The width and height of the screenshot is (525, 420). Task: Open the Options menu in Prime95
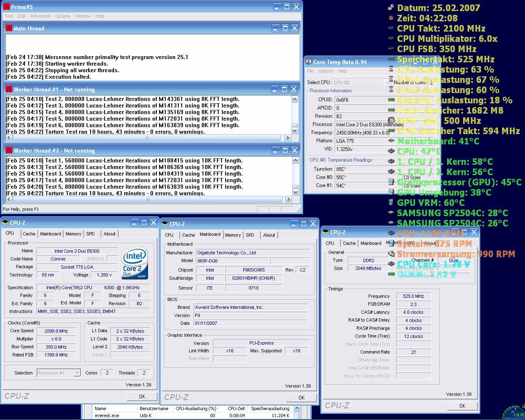(63, 16)
